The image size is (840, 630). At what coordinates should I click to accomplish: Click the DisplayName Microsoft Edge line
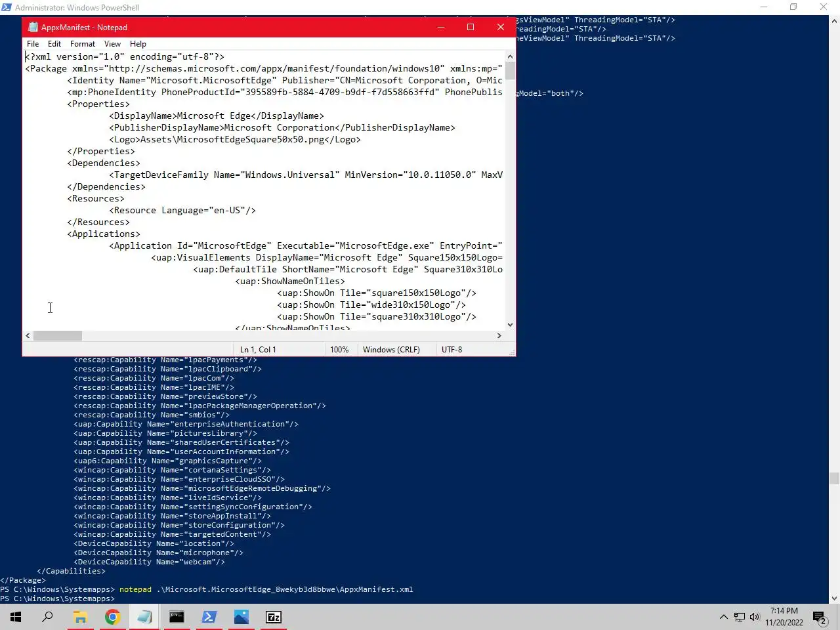click(217, 115)
